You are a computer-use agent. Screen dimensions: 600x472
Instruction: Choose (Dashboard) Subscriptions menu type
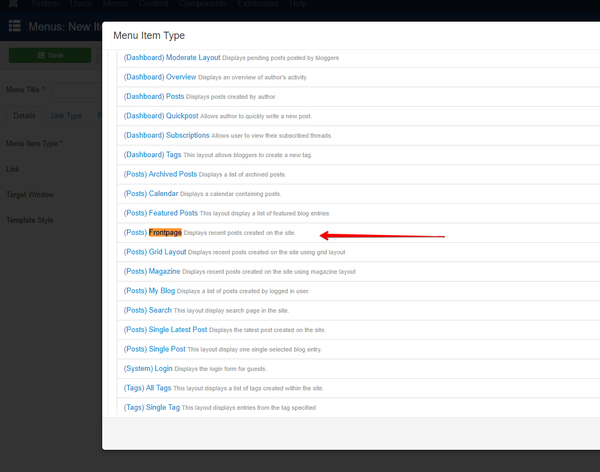[166, 135]
